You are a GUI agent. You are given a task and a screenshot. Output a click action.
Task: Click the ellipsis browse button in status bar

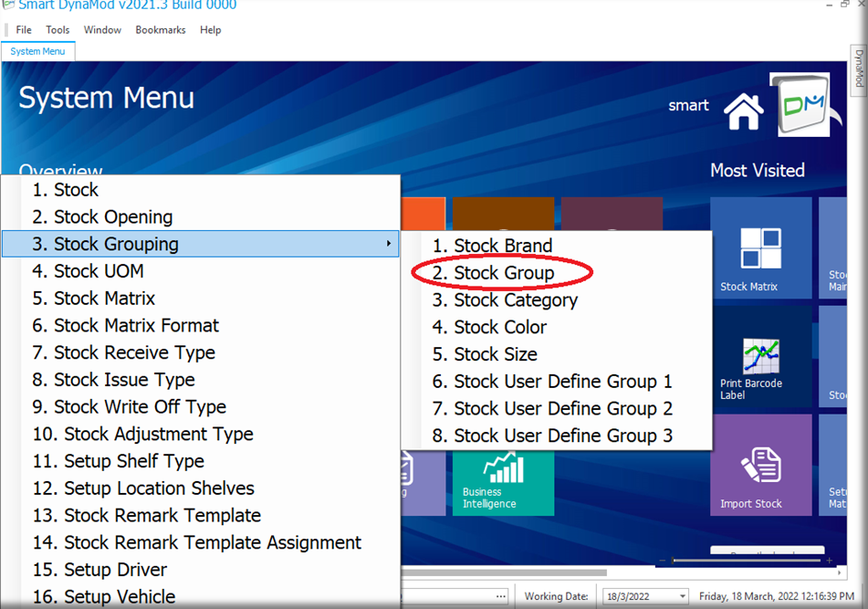501,596
